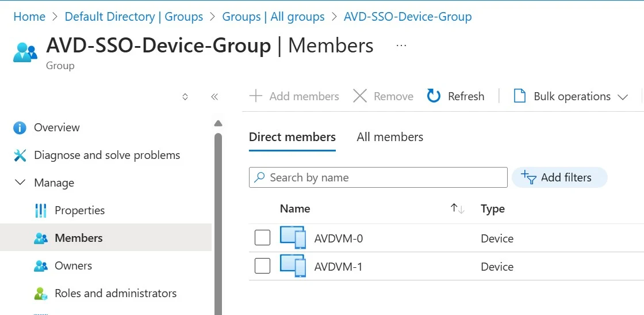Screen dimensions: 644x315
Task: Click the Roles and administrators icon
Action: (x=40, y=294)
